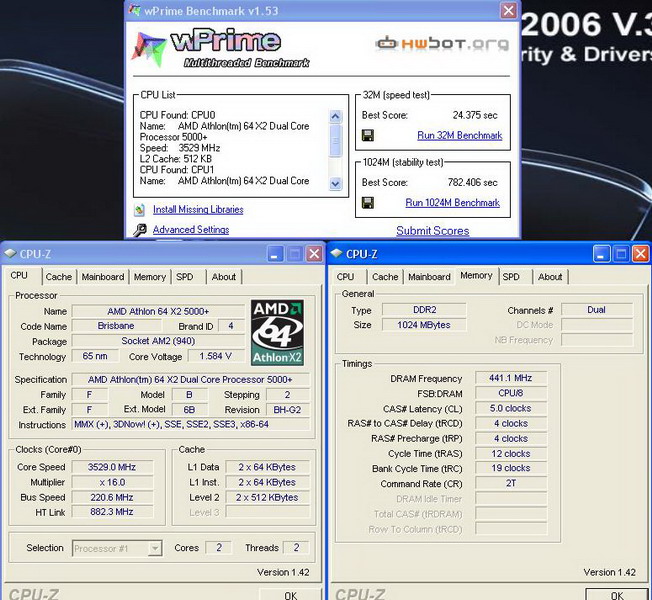
Task: Click the 32M best score 24.375 sec
Action: [x=475, y=115]
